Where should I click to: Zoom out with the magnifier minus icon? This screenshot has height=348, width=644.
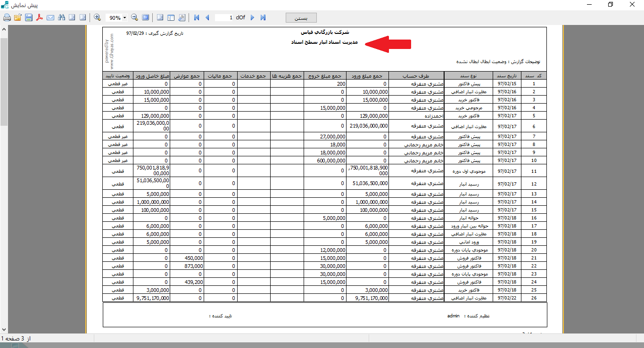pyautogui.click(x=134, y=17)
